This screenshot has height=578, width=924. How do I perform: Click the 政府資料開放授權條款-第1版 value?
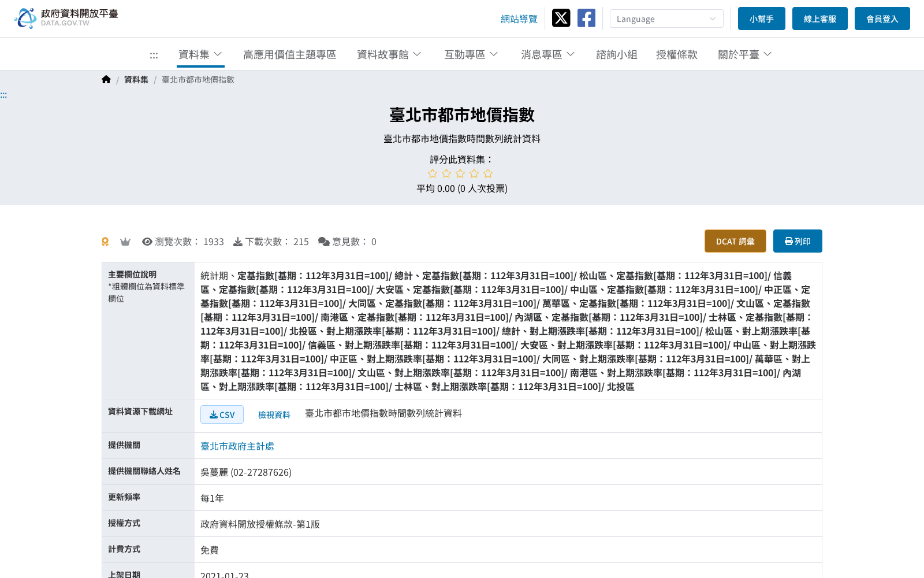(x=260, y=524)
